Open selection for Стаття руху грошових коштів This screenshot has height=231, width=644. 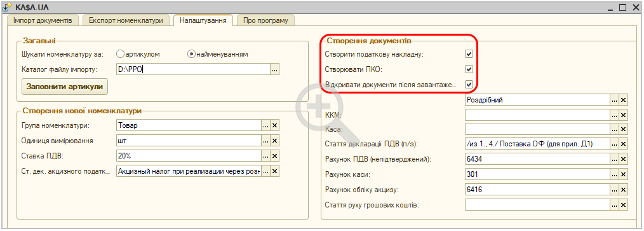point(614,205)
